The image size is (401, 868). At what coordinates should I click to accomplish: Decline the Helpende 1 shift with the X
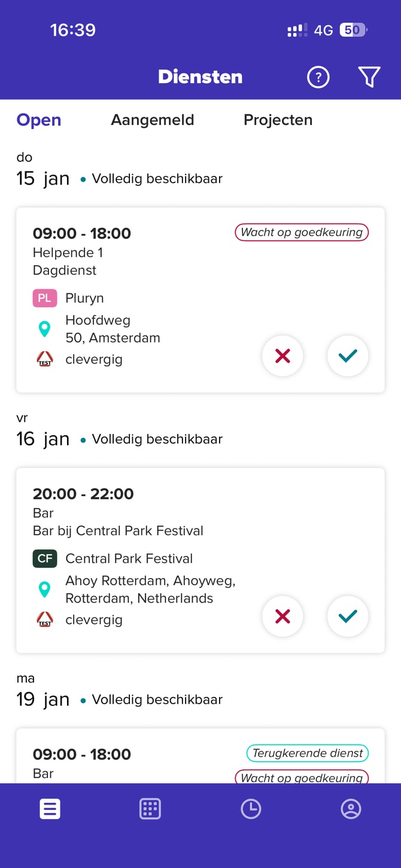click(x=282, y=356)
